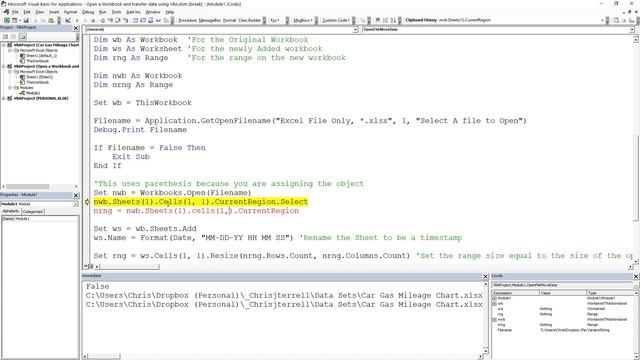
Task: Select Module1 in the project tree
Action: coord(33,93)
